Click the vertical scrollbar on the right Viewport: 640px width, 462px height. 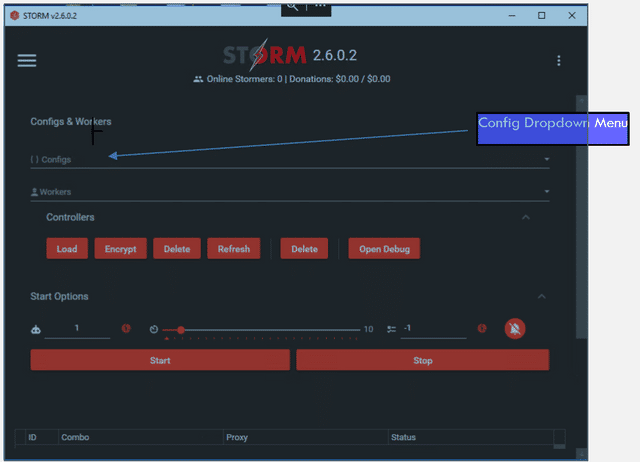point(581,216)
